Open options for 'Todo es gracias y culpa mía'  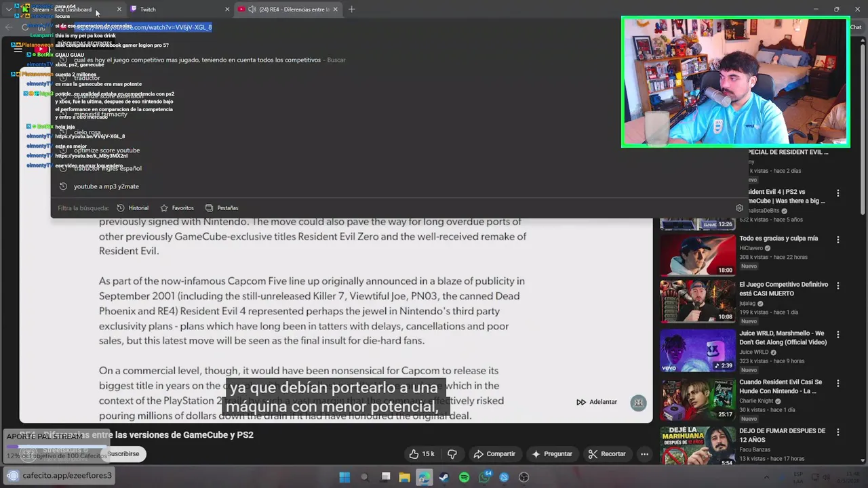838,239
